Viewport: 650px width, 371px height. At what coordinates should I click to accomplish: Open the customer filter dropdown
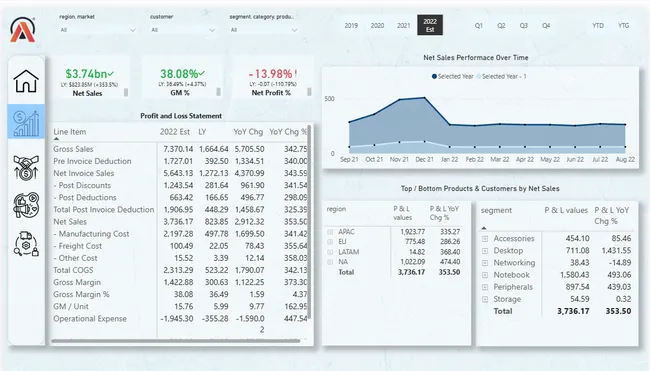click(x=183, y=30)
